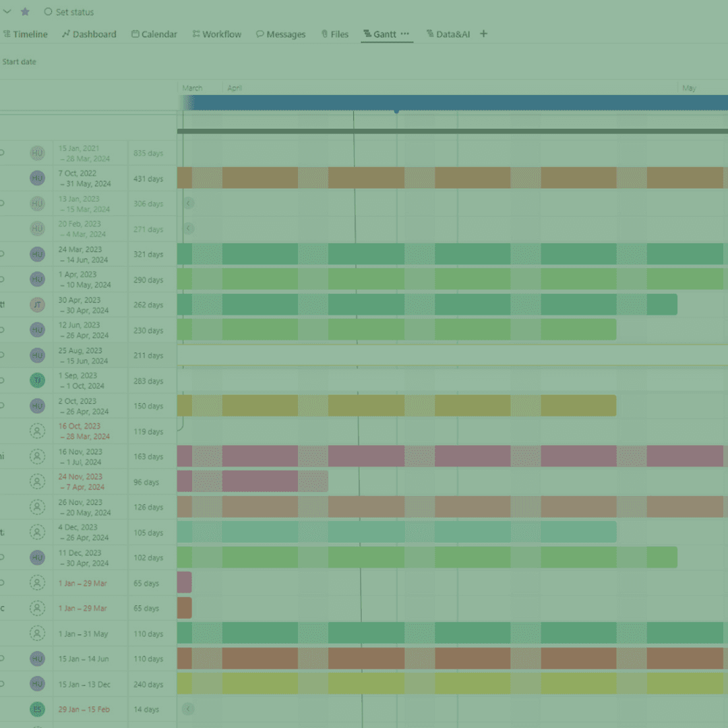Assign a person on the 96 days row
Viewport: 728px width, 728px height.
(37, 482)
